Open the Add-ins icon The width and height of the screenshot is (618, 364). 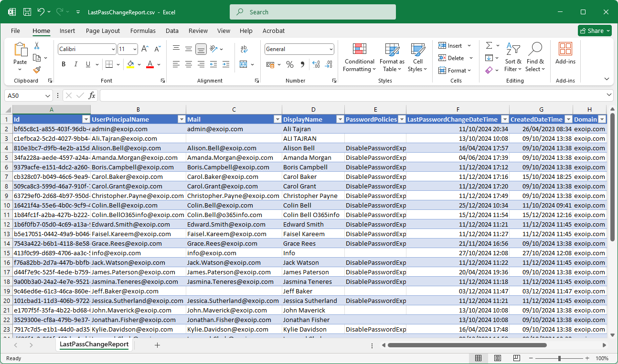pyautogui.click(x=565, y=49)
